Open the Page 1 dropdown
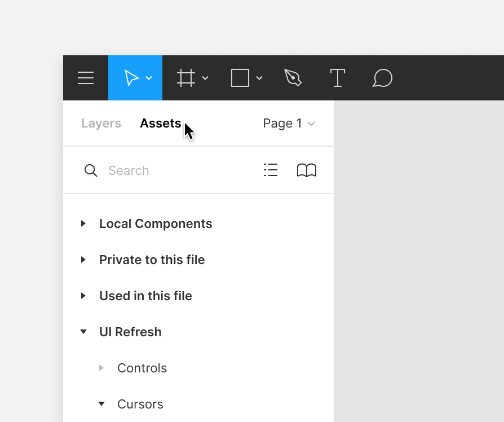This screenshot has width=504, height=422. 289,124
